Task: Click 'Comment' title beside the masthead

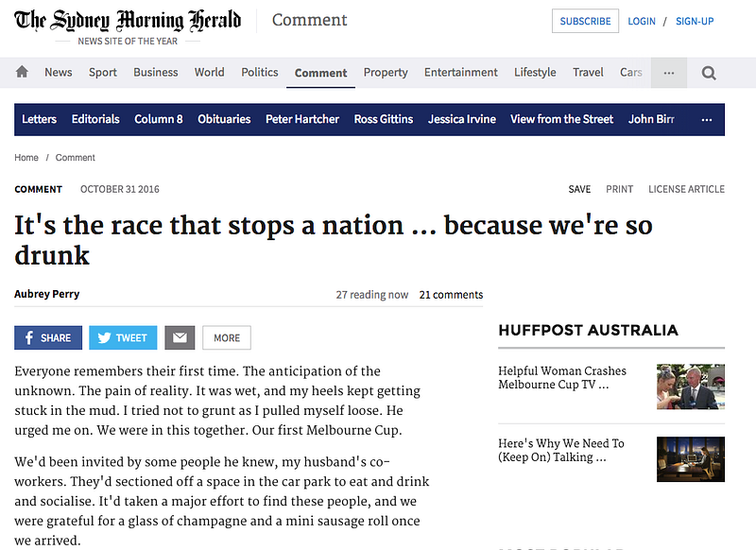Action: pyautogui.click(x=310, y=20)
